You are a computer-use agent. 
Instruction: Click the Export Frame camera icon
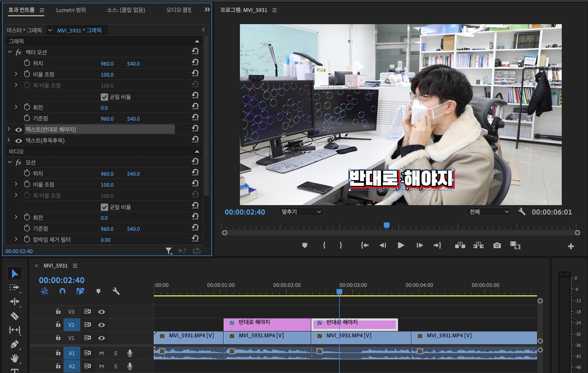[497, 246]
